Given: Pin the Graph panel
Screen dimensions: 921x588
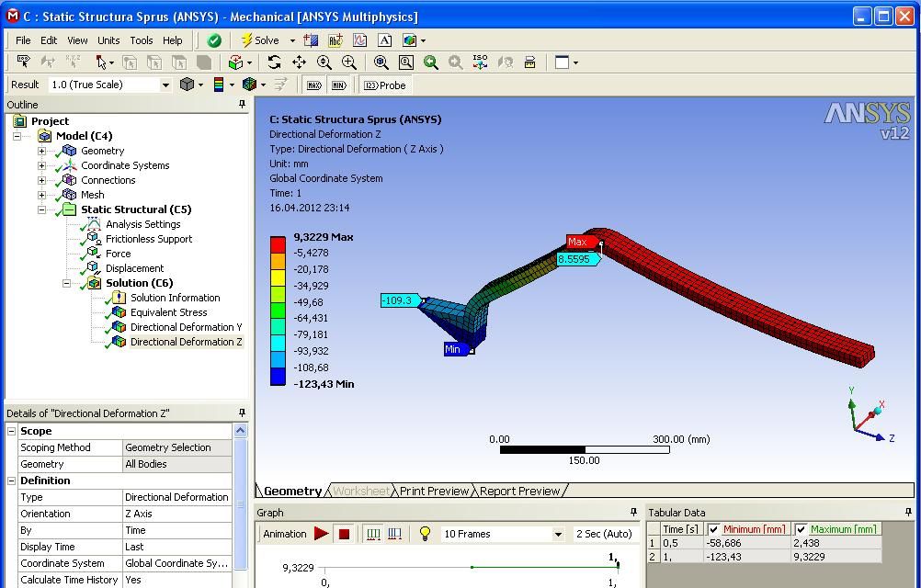Looking at the screenshot, I should [x=633, y=512].
